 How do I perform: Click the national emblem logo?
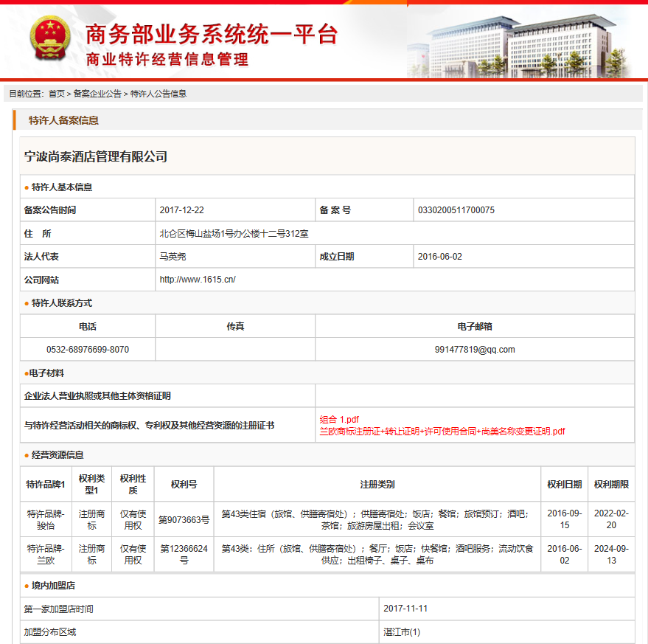coord(50,38)
